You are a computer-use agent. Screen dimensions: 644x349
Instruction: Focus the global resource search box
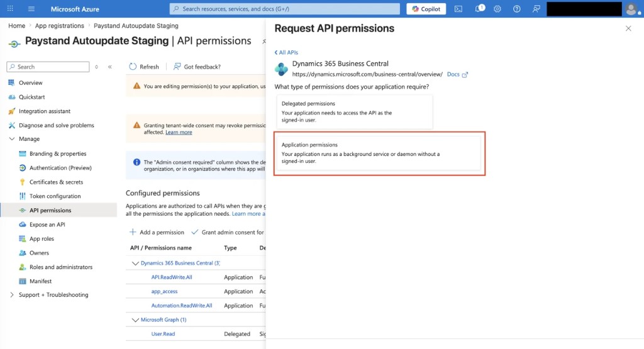pyautogui.click(x=285, y=9)
